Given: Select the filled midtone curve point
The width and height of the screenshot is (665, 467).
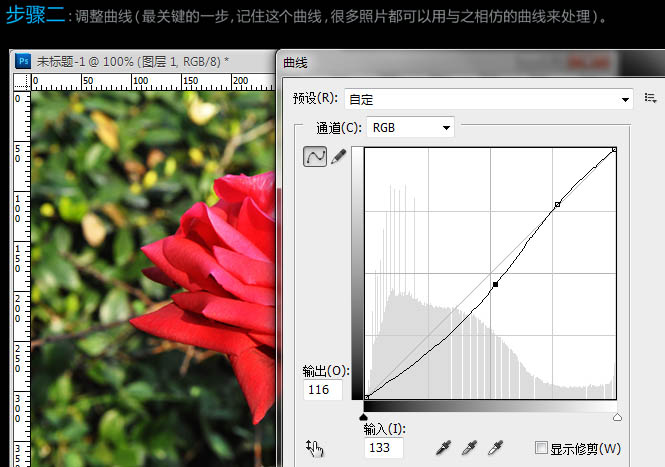Looking at the screenshot, I should click(496, 285).
